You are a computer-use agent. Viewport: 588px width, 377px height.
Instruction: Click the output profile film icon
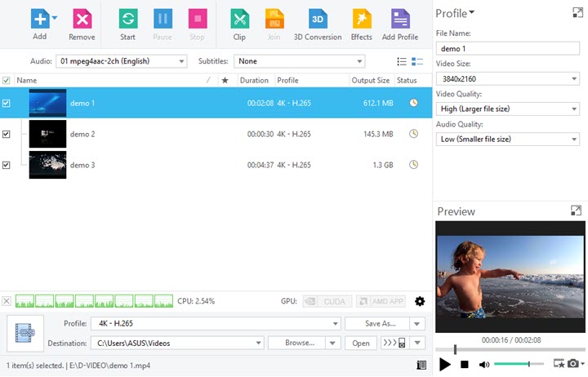click(25, 333)
